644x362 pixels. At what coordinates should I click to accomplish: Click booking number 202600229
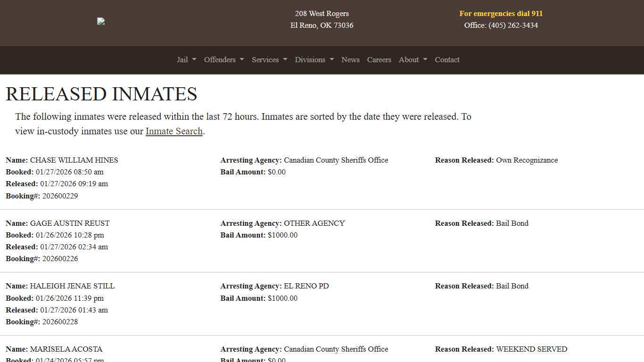tap(60, 196)
